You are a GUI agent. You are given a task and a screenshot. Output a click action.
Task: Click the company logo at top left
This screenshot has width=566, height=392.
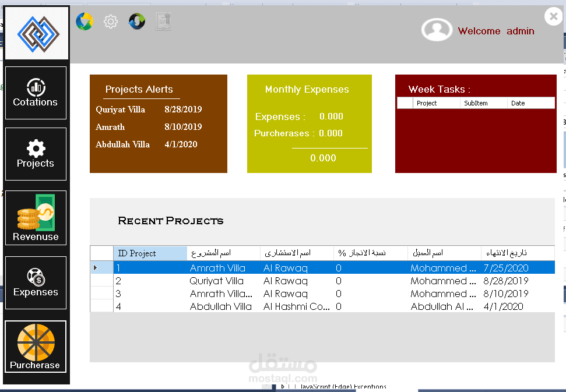click(37, 33)
